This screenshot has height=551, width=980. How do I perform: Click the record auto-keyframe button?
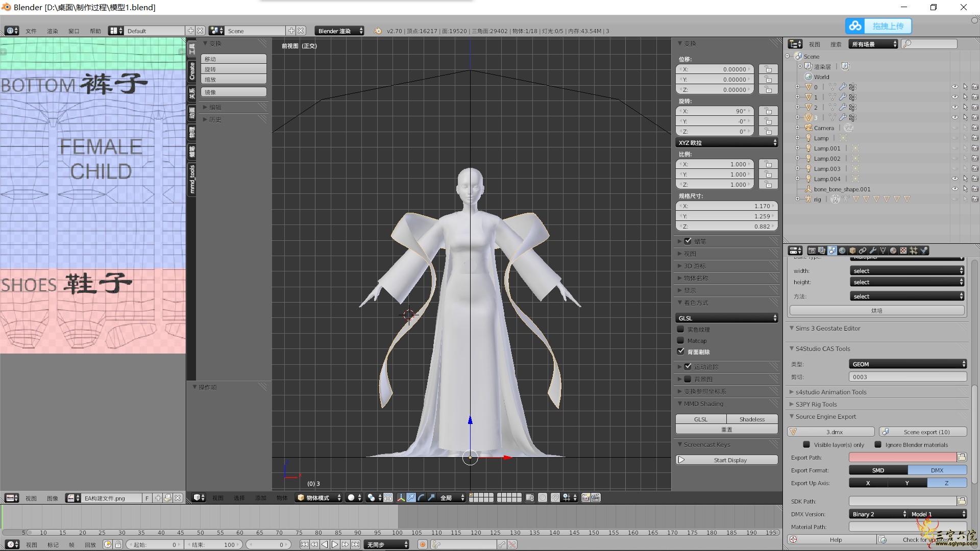[423, 544]
